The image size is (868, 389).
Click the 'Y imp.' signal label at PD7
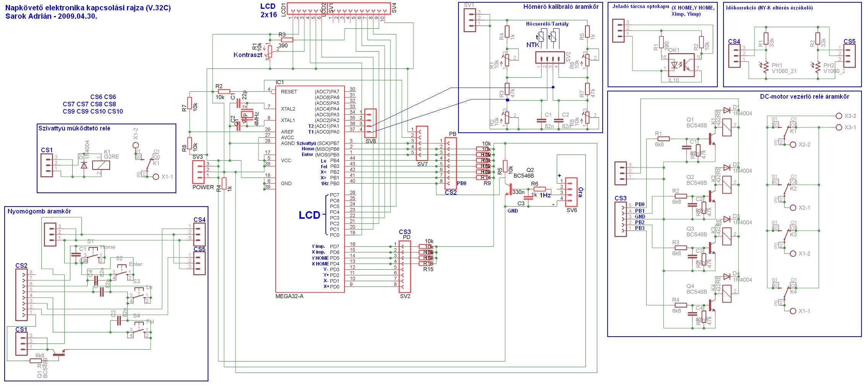tap(318, 246)
